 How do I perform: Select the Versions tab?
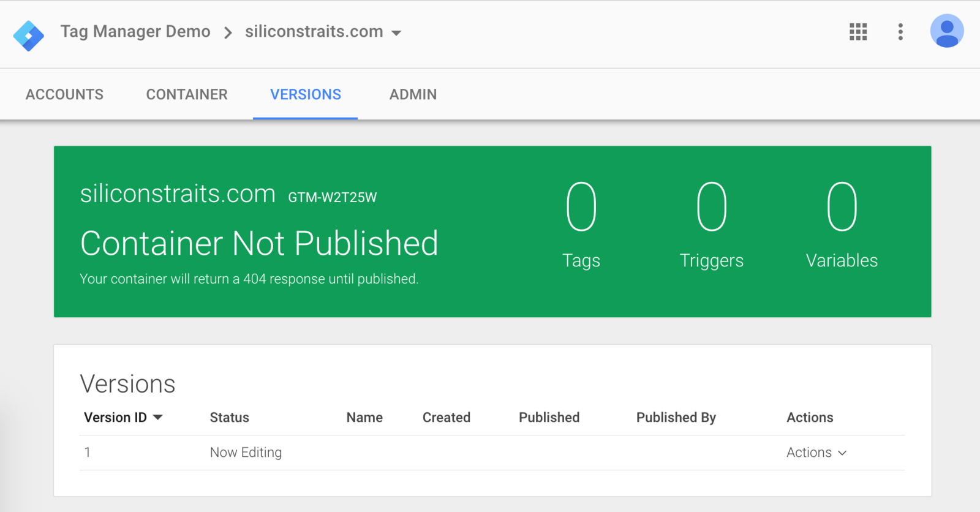(306, 94)
